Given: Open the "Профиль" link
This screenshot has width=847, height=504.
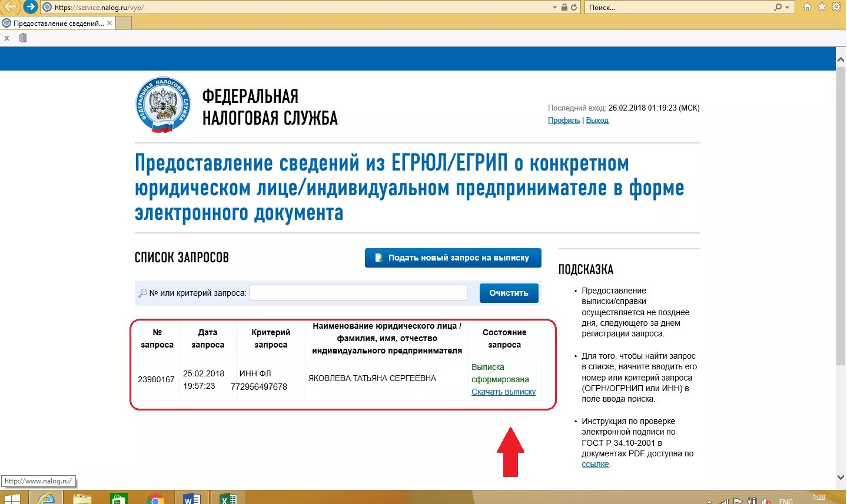Looking at the screenshot, I should [x=564, y=120].
